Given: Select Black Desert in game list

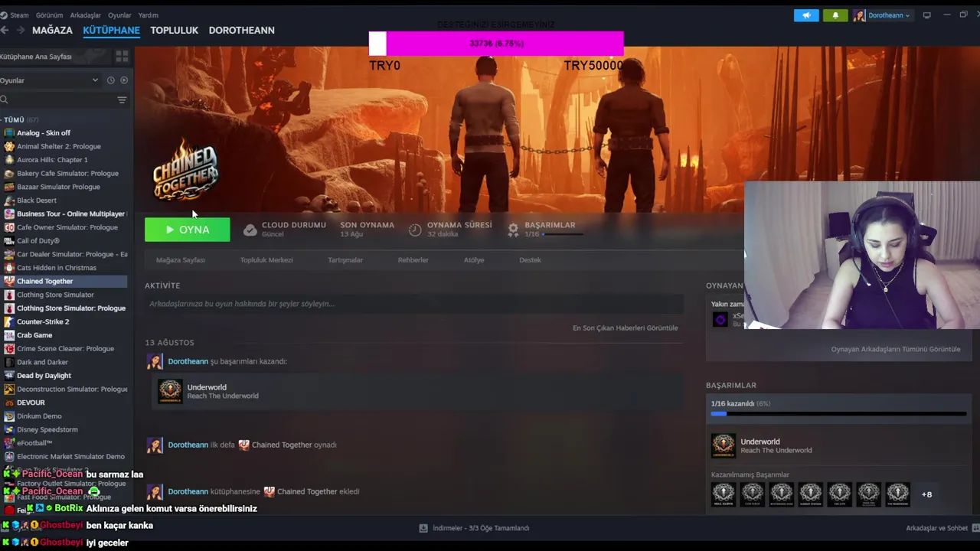Looking at the screenshot, I should (37, 201).
